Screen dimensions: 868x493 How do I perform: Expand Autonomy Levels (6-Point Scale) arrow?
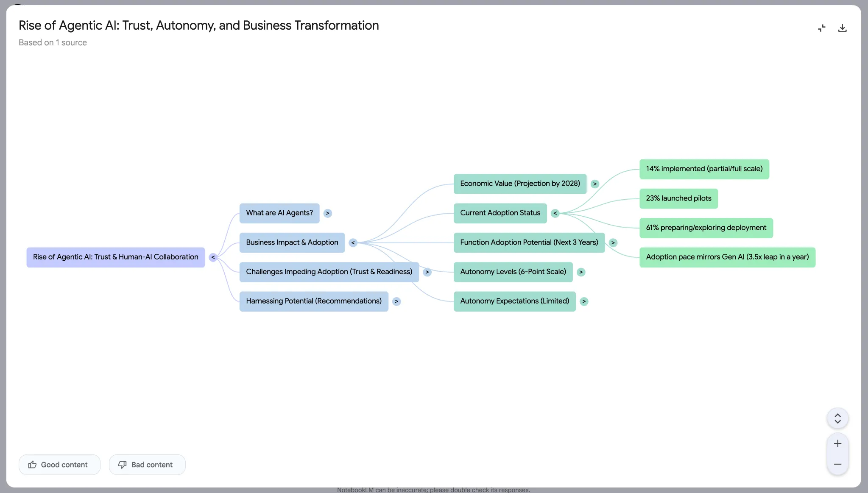[x=581, y=272]
